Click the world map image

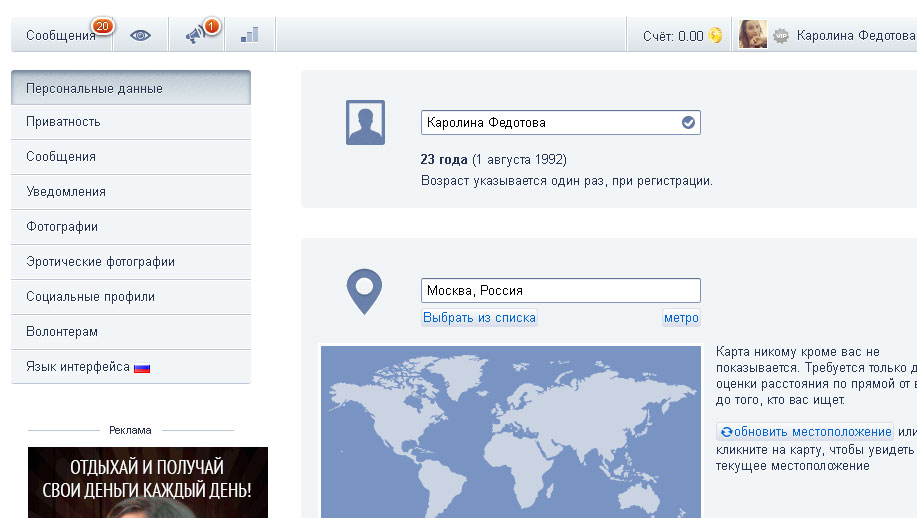(511, 431)
